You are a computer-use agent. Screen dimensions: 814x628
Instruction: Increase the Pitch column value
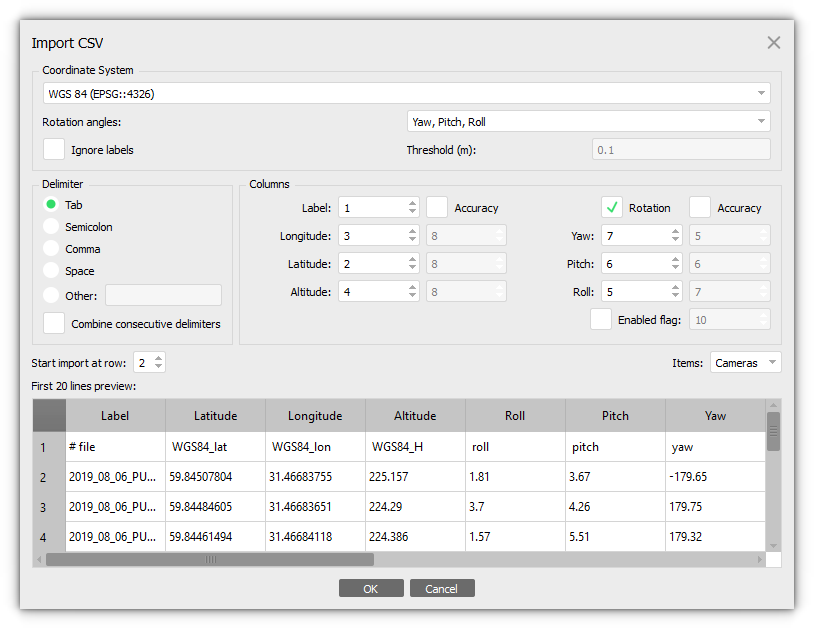tap(675, 259)
